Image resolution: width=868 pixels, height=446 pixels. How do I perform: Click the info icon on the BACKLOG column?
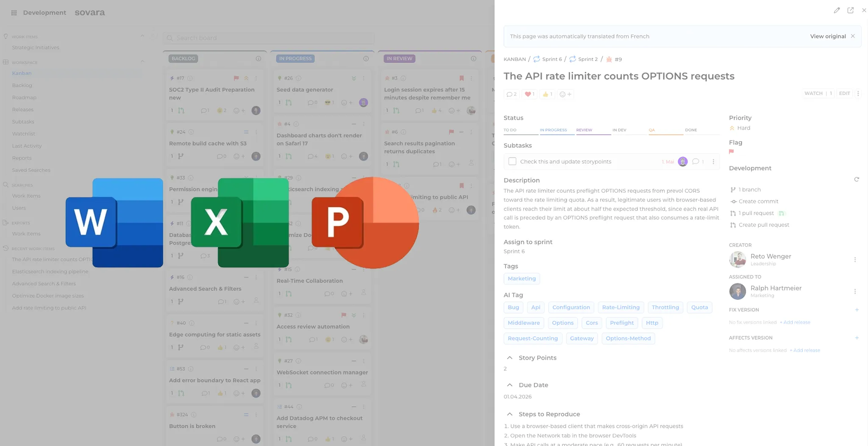[259, 58]
